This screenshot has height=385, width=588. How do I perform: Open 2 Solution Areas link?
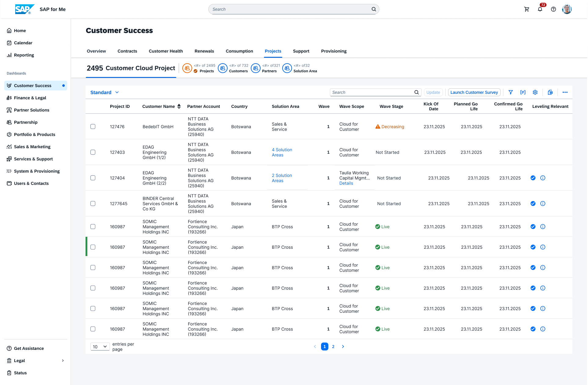282,178
